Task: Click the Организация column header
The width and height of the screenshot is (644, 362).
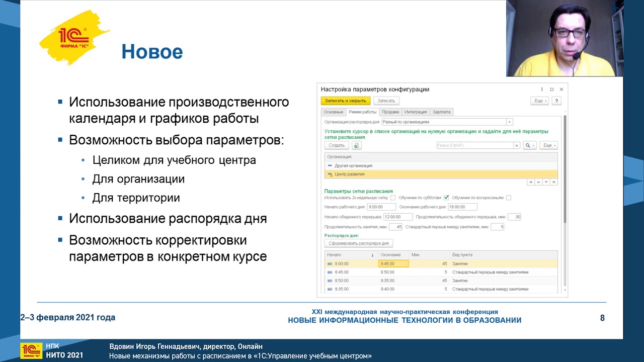Action: point(441,157)
